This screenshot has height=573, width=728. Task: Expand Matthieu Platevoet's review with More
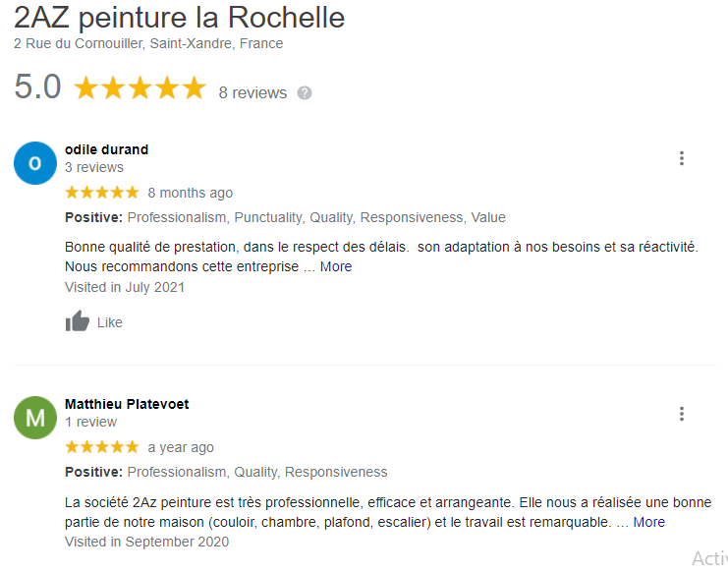648,522
